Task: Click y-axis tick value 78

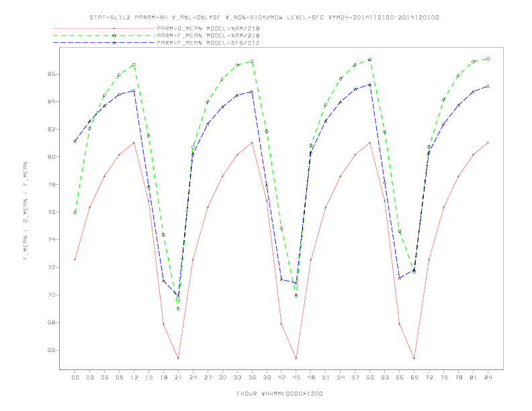Action: (51, 185)
